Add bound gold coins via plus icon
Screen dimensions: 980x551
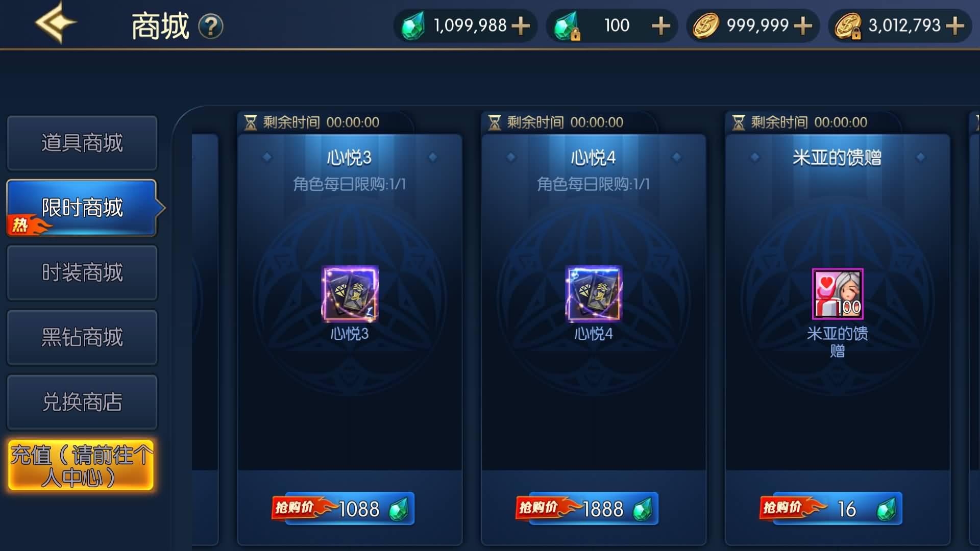pyautogui.click(x=955, y=26)
